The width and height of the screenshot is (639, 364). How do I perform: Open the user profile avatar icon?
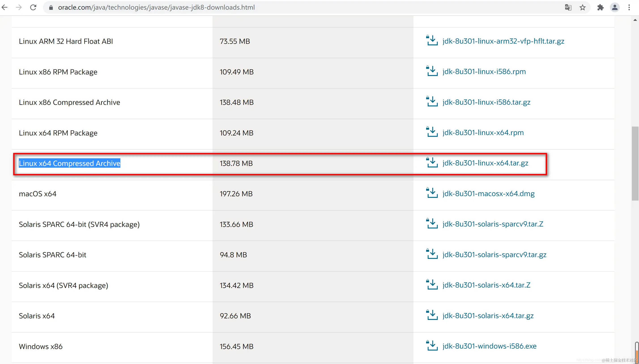coord(614,7)
